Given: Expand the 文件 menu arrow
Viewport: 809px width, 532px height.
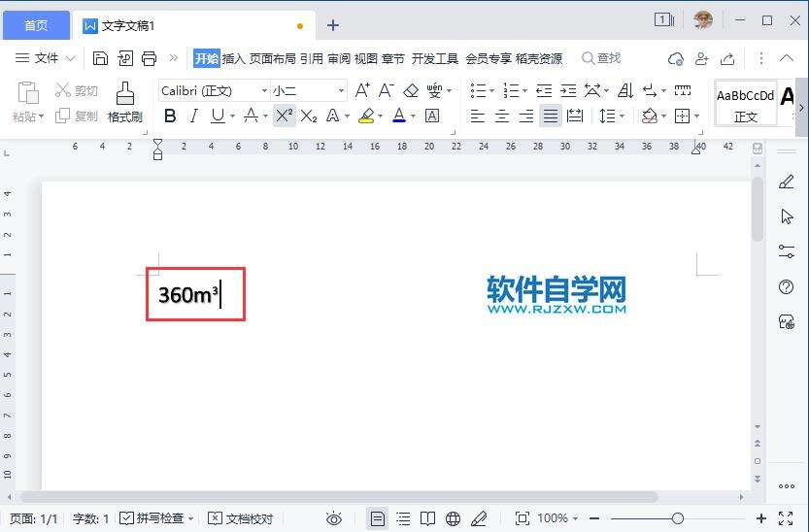Looking at the screenshot, I should [x=71, y=58].
